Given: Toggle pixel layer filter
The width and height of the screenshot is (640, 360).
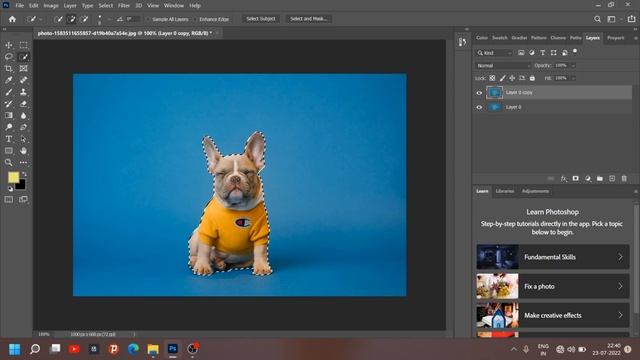Looking at the screenshot, I should [521, 53].
